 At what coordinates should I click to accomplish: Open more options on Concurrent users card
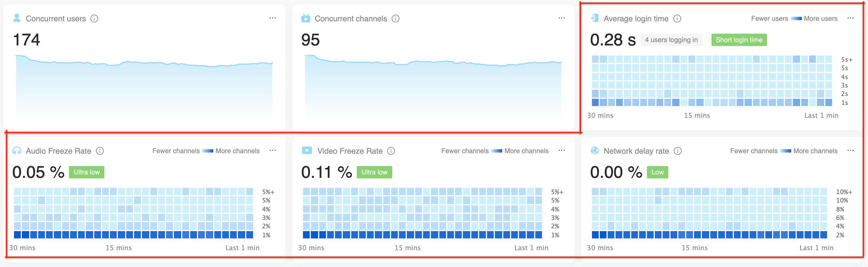[273, 18]
